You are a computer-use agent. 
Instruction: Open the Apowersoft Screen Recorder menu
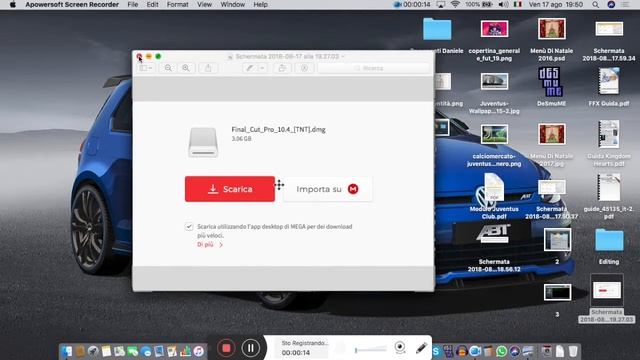pos(72,4)
